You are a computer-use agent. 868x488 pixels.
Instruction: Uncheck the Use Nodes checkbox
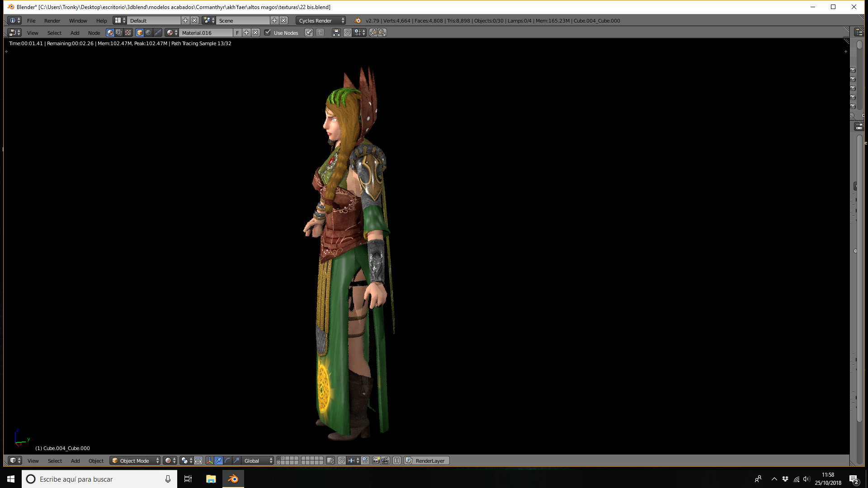point(268,33)
